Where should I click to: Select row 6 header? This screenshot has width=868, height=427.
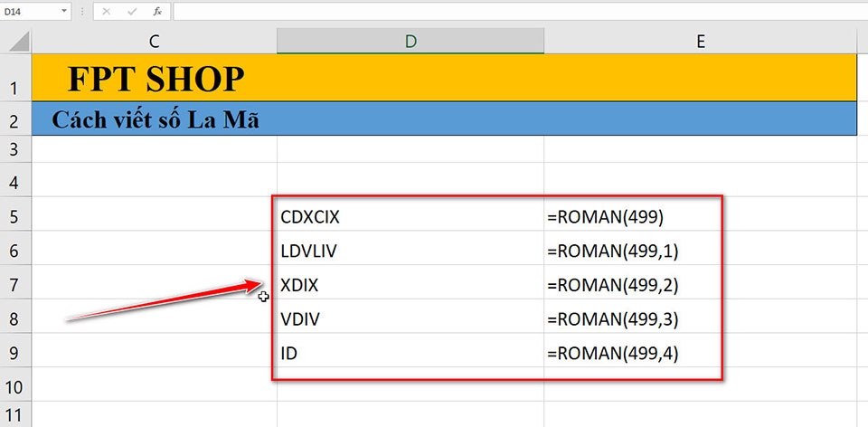pyautogui.click(x=15, y=248)
